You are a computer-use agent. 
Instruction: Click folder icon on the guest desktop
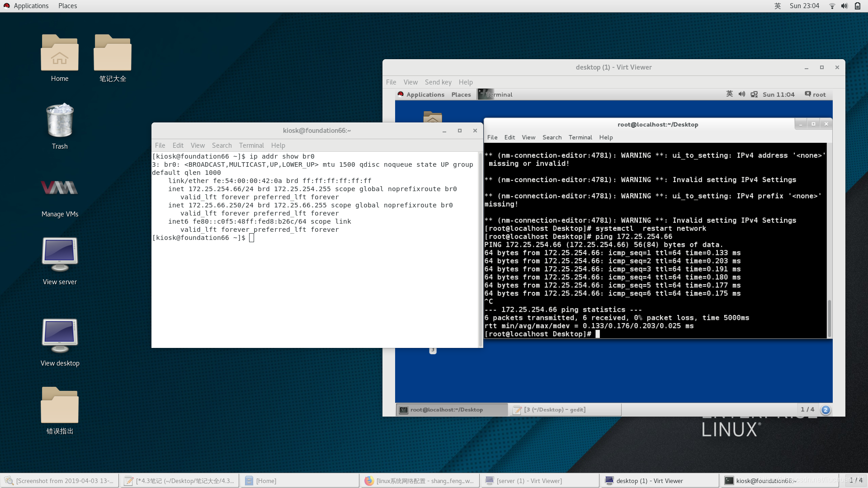433,117
